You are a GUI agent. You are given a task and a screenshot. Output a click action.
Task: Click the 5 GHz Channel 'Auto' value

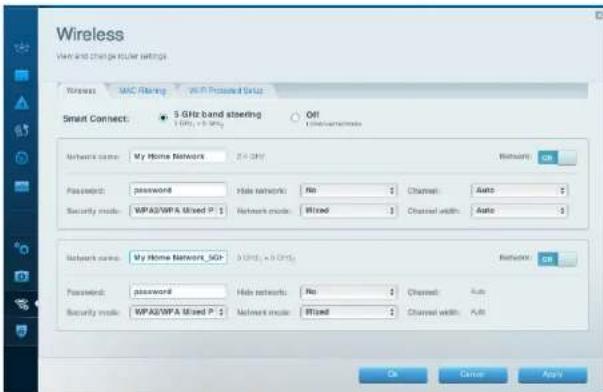coord(478,292)
